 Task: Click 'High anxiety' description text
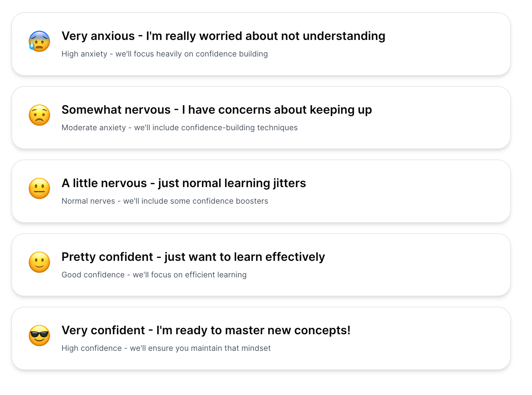click(165, 54)
